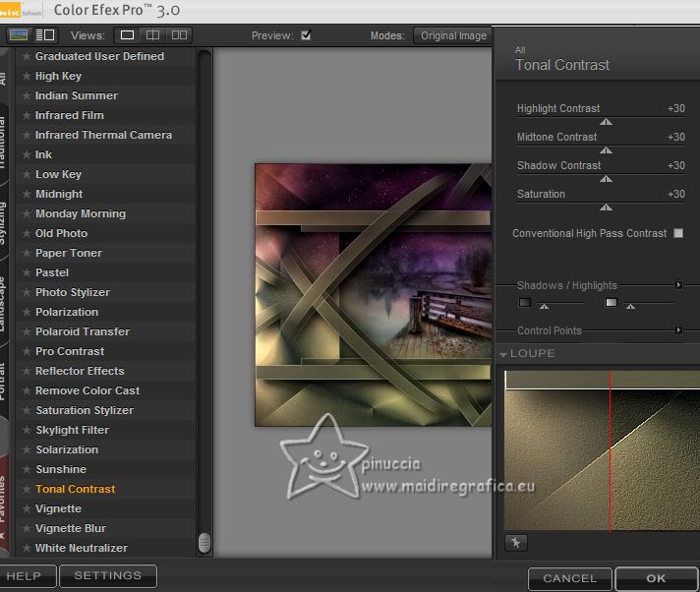Expand the Control Points section arrow
Screen dimensions: 700x592
(678, 330)
